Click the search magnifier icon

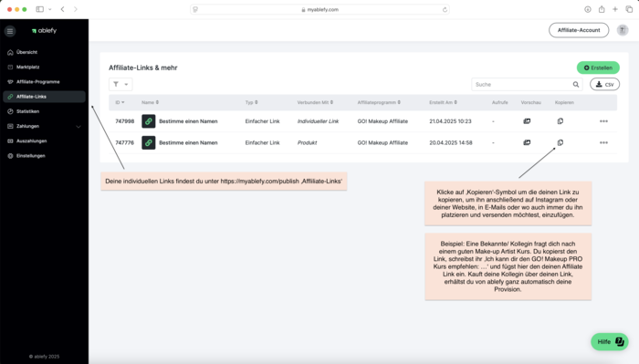576,84
